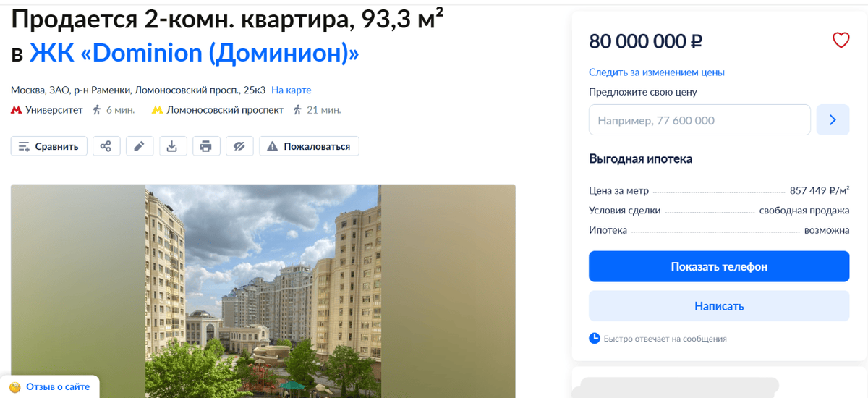Click the Выгодная ипотека heading
The image size is (868, 398).
coord(641,159)
